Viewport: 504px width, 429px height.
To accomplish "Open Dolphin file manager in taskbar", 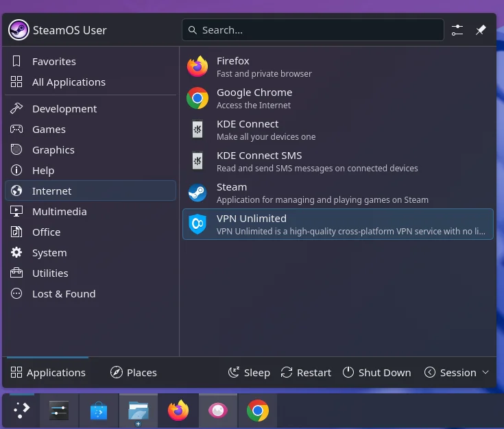I will click(139, 410).
